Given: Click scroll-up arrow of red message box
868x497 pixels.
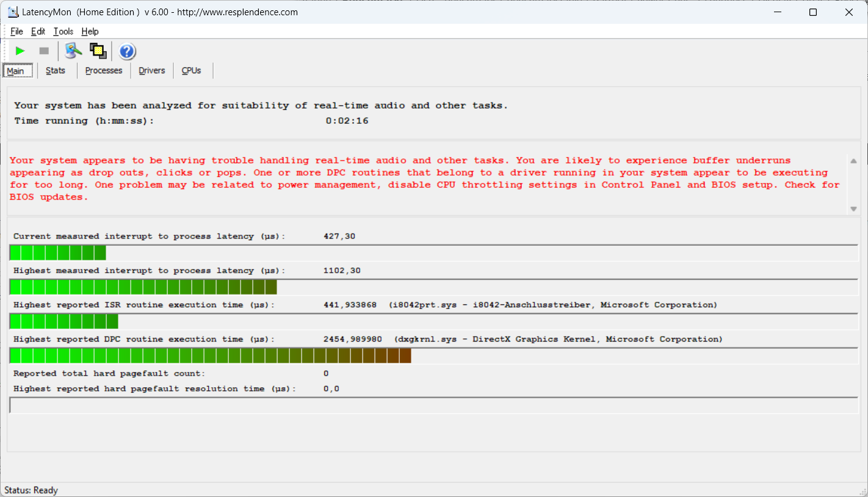Looking at the screenshot, I should (x=853, y=160).
